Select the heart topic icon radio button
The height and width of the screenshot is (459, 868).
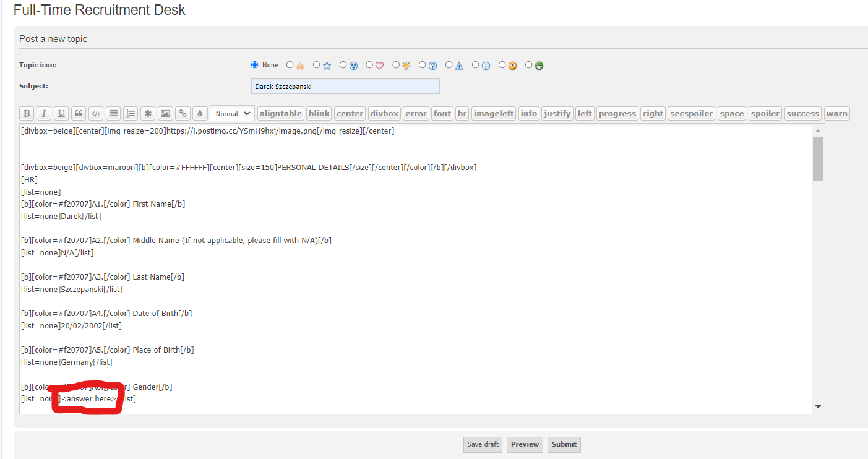(x=369, y=65)
